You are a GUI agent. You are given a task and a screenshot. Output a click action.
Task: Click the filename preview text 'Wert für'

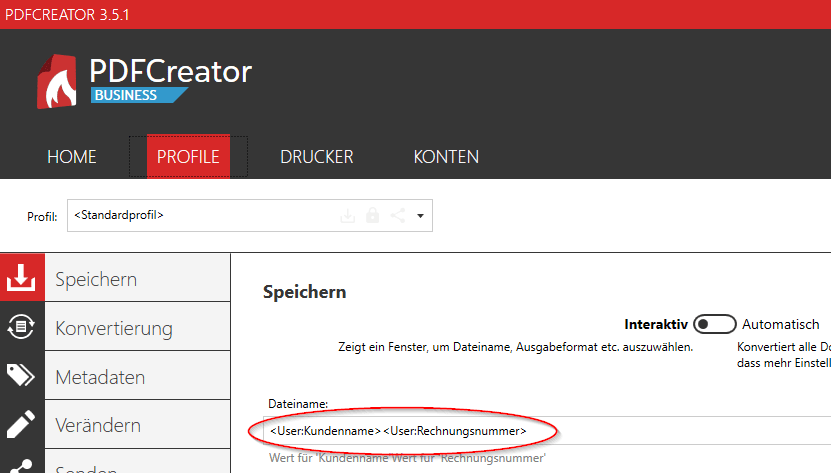(407, 458)
